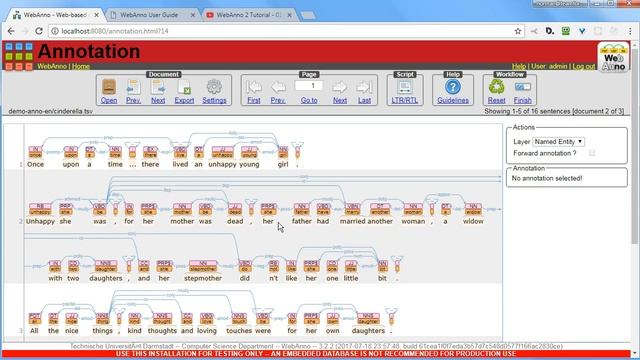The height and width of the screenshot is (360, 640).
Task: Click the word 'stepmother' in sentence 2
Action: click(203, 278)
